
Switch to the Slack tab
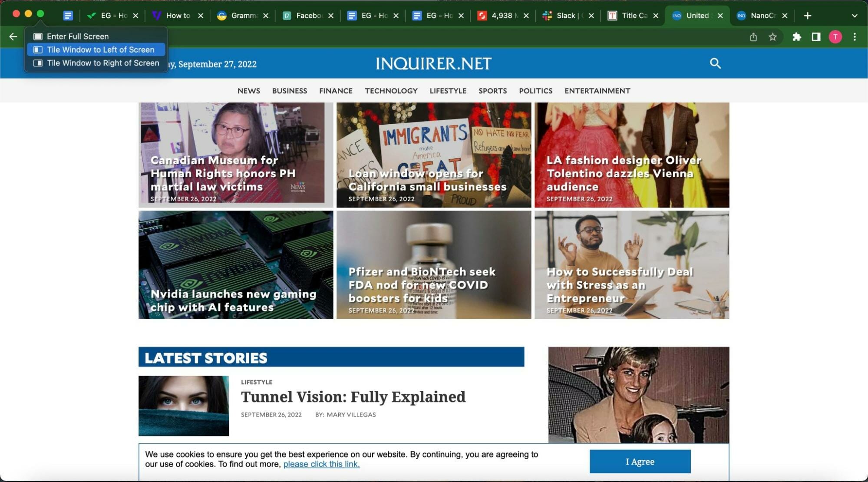click(566, 15)
